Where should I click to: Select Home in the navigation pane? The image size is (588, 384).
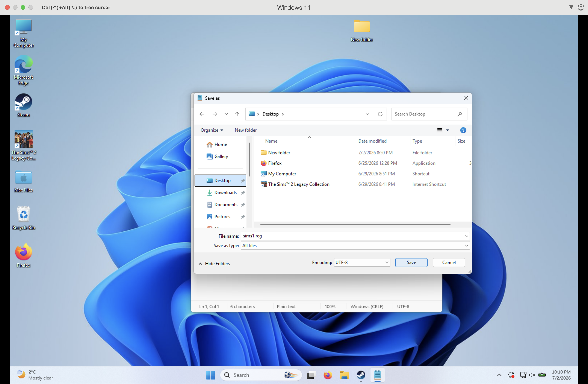click(220, 144)
